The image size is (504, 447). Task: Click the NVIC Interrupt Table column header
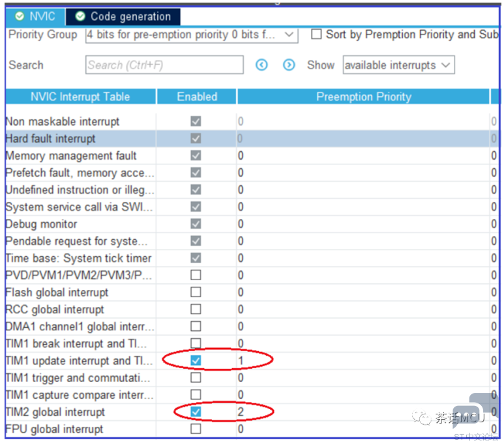coord(80,96)
